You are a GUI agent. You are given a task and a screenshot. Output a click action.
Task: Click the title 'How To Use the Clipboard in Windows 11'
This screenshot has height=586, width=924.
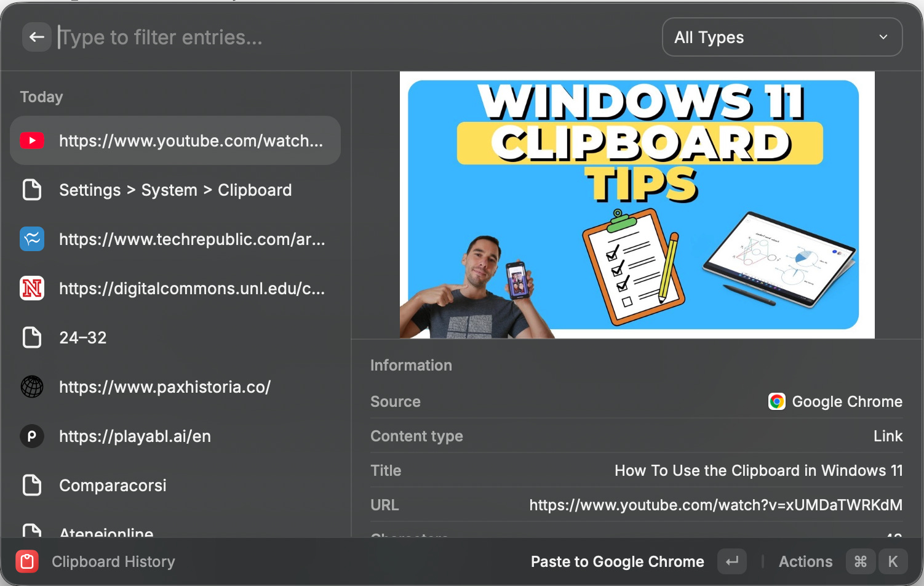pyautogui.click(x=759, y=470)
